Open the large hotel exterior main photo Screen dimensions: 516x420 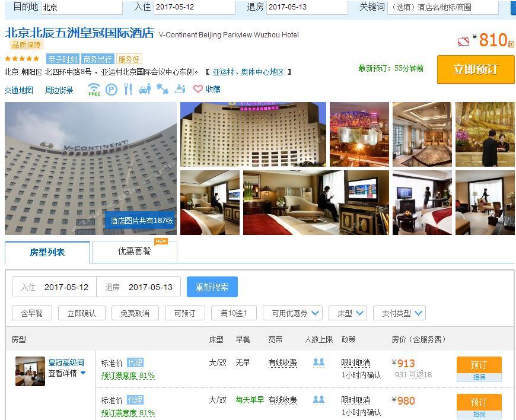tap(91, 168)
